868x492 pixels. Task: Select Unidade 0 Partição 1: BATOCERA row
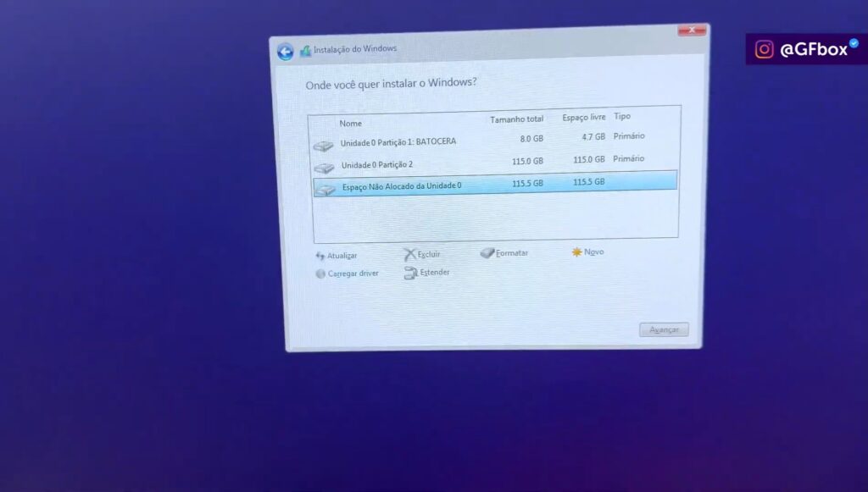495,141
